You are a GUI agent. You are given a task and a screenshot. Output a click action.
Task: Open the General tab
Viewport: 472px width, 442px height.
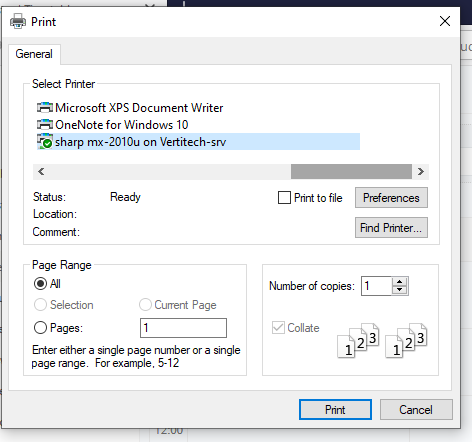point(34,54)
